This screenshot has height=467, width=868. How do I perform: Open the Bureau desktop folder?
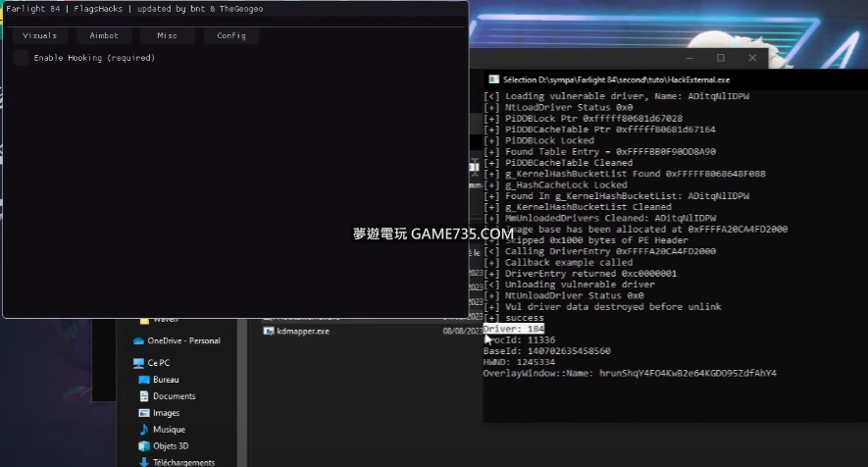[144, 380]
